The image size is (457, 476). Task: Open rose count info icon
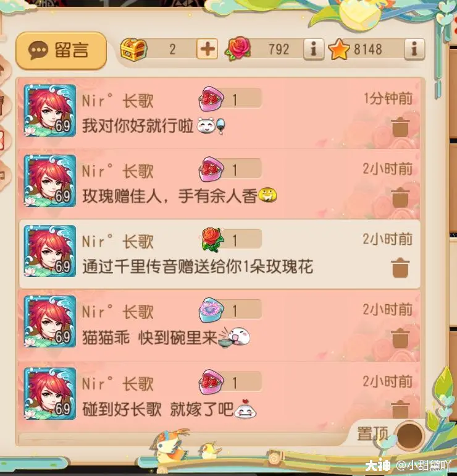pos(314,49)
